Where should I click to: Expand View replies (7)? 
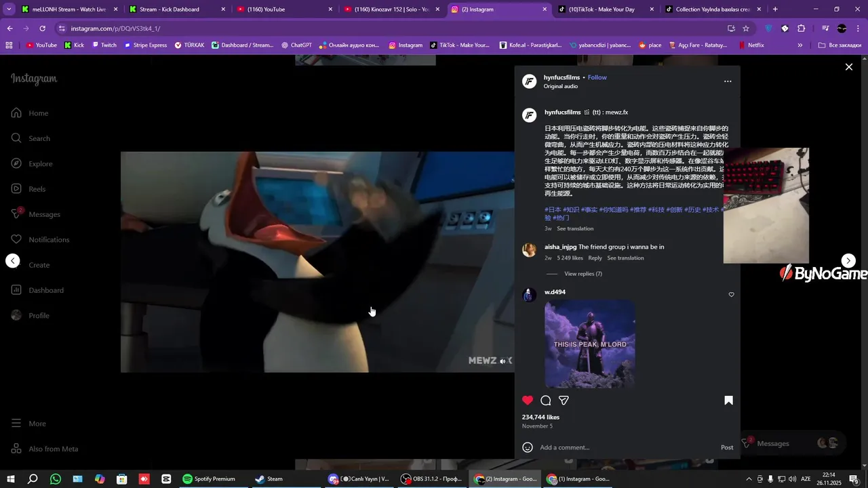[x=583, y=274]
